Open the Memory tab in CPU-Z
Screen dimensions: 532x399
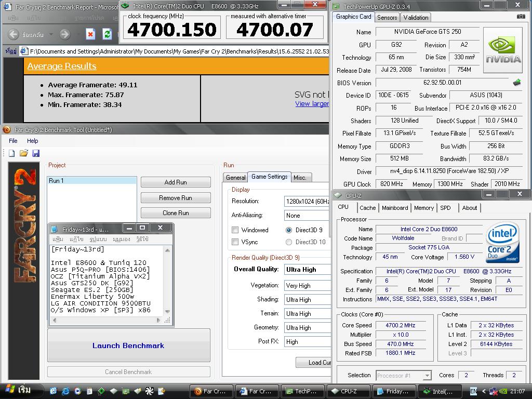(424, 208)
